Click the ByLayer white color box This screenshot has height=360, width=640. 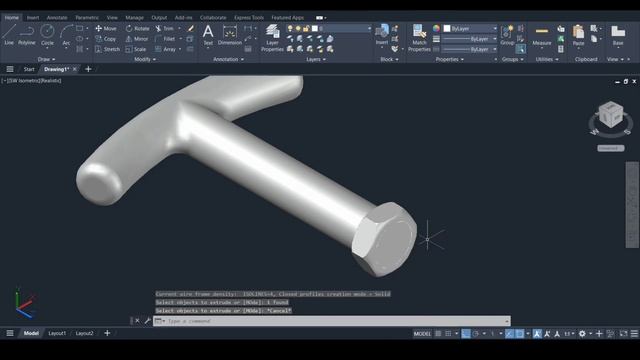pyautogui.click(x=447, y=29)
